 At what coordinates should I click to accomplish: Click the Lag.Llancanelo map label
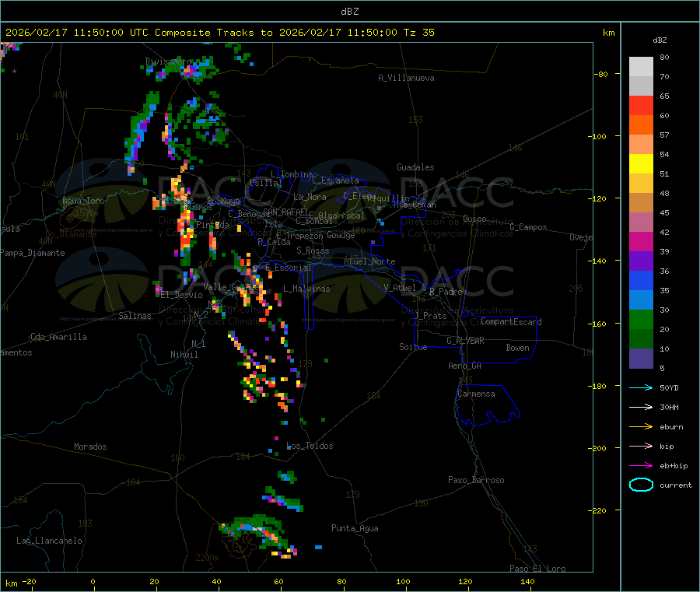pyautogui.click(x=49, y=541)
